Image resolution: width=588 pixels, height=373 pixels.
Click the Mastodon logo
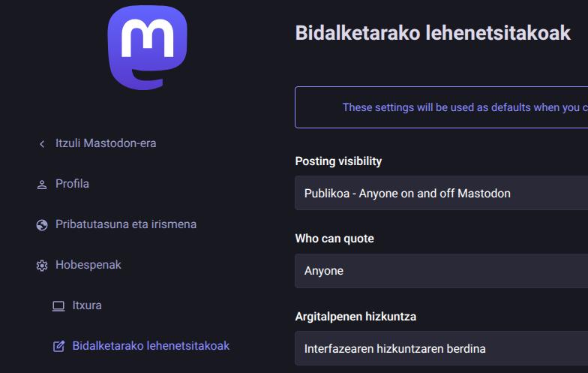tap(147, 47)
